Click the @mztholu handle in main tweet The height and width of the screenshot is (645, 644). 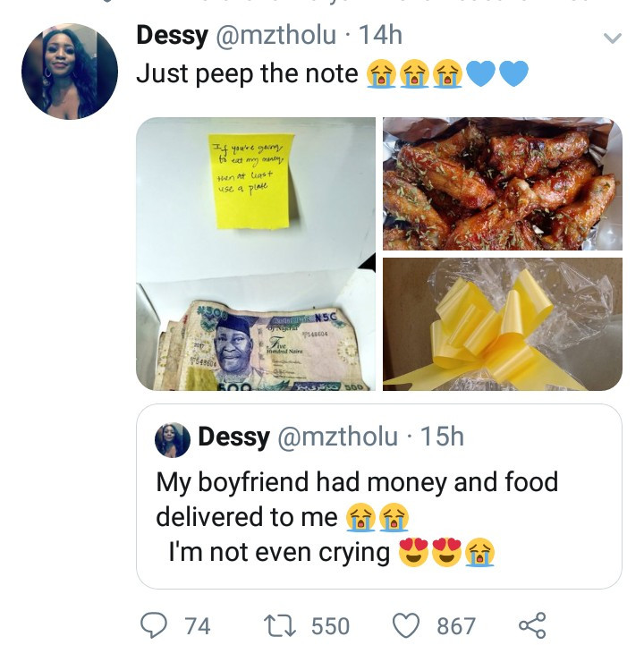[277, 36]
